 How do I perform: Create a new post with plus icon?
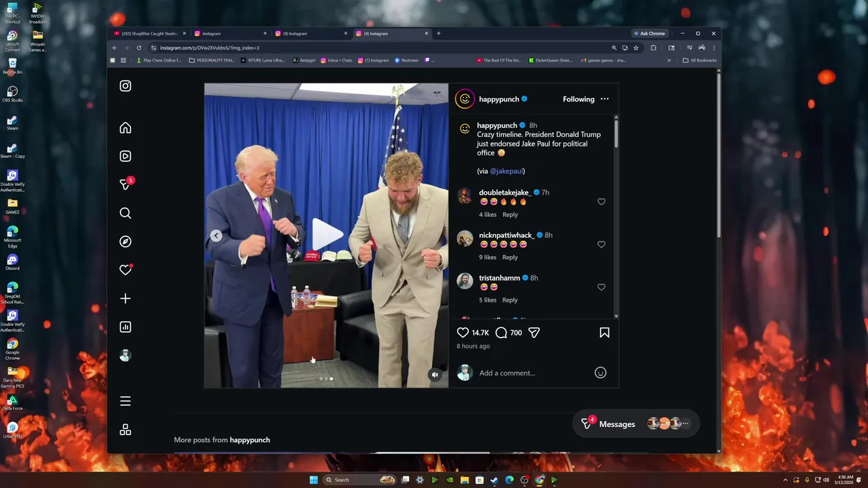(125, 299)
